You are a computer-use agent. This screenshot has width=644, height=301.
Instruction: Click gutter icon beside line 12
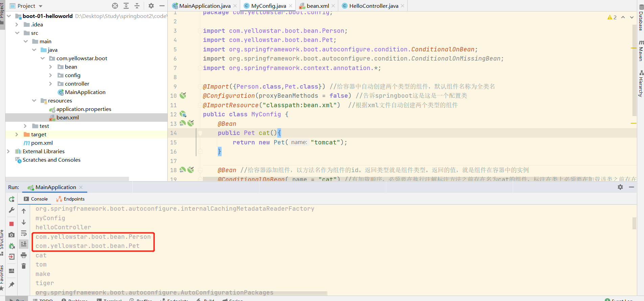pyautogui.click(x=183, y=114)
